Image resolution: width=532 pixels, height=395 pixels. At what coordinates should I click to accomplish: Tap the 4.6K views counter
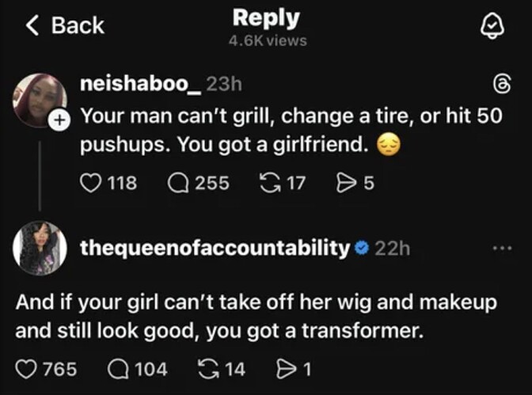pyautogui.click(x=268, y=41)
